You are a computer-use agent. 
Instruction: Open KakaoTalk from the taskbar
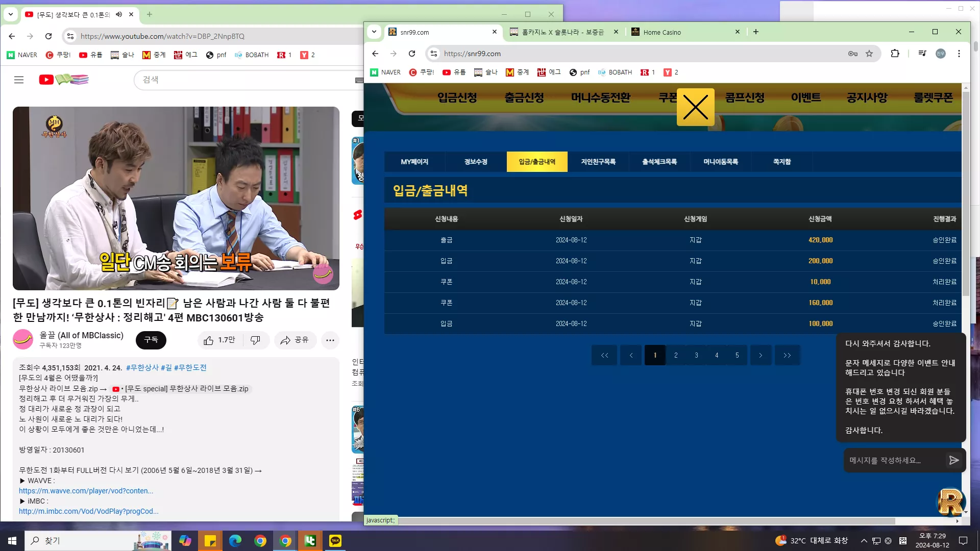pos(335,541)
